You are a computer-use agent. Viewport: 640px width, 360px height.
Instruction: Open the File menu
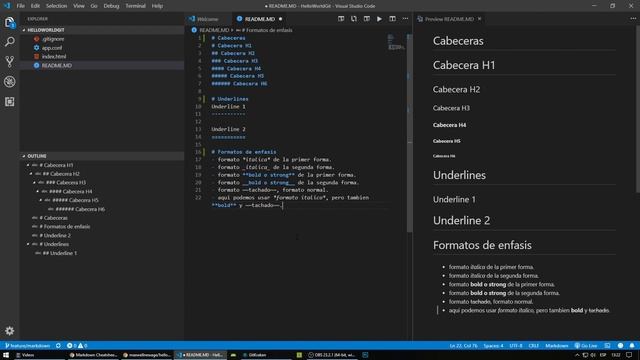(21, 6)
